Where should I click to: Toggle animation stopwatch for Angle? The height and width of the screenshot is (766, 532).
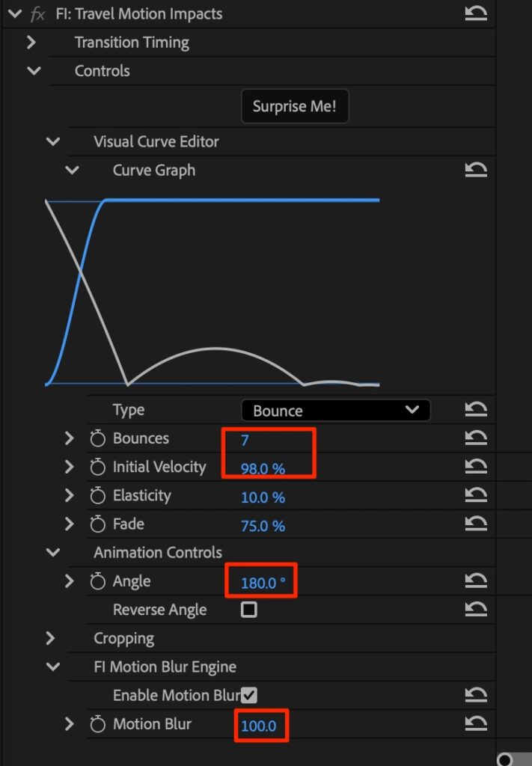point(97,581)
